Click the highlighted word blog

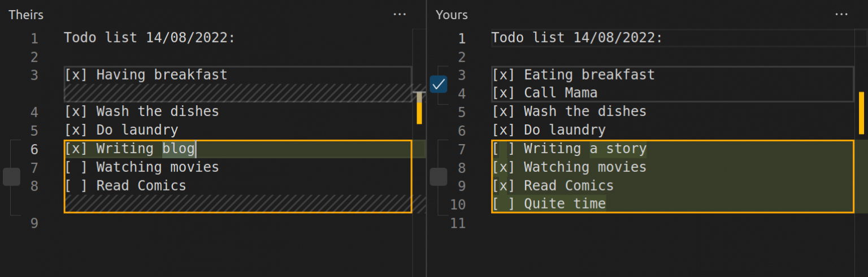(x=179, y=149)
